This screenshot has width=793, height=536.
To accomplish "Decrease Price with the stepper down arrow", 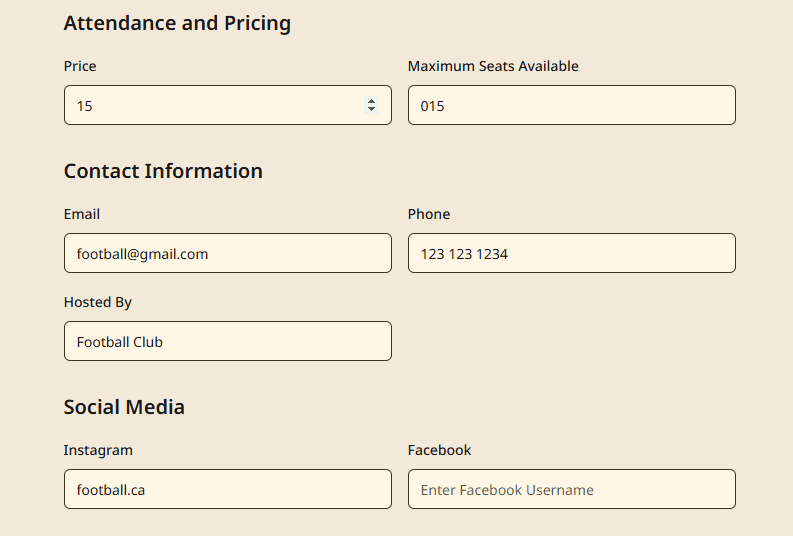I will click(x=372, y=109).
